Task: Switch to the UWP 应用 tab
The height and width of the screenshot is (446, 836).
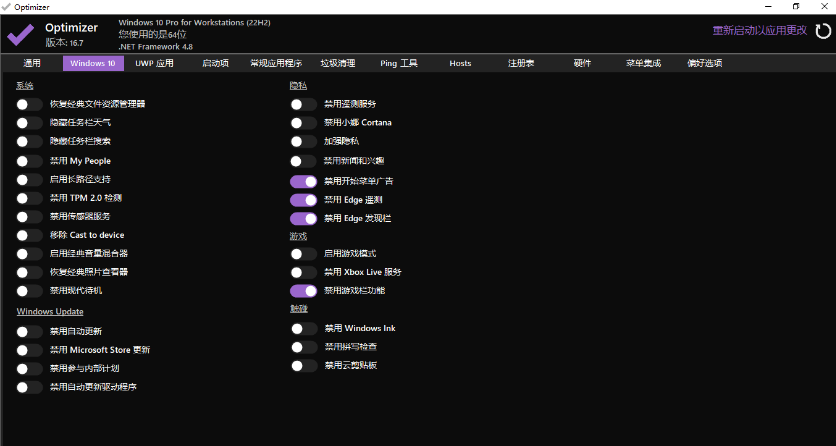Action: pos(154,63)
